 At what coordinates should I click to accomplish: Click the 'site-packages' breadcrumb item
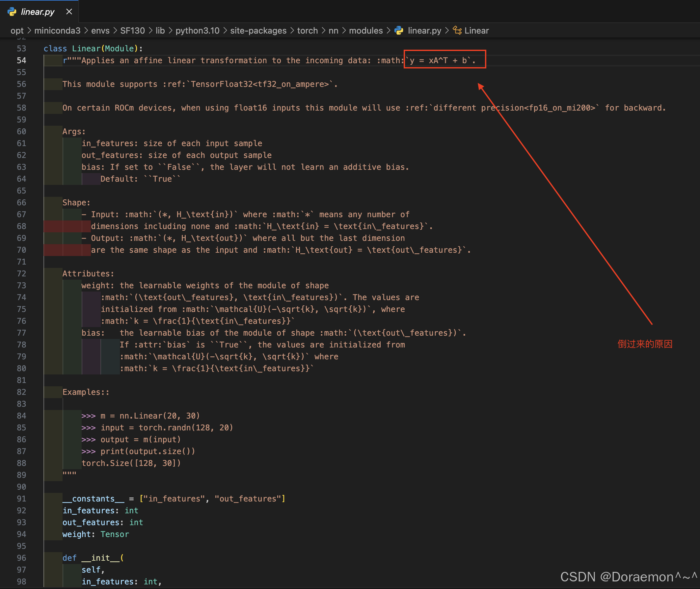click(x=258, y=31)
